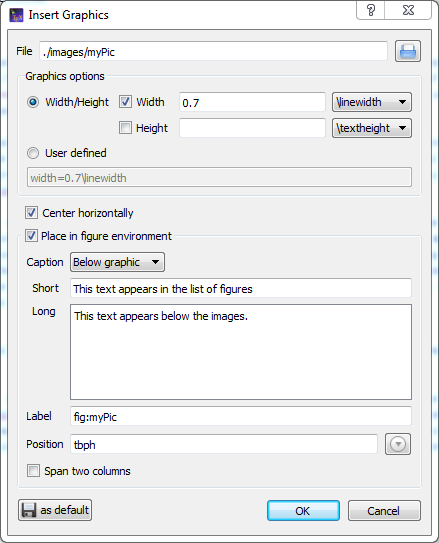Image resolution: width=439 pixels, height=543 pixels.
Task: Open the \textheight unit dropdown
Action: tap(372, 128)
